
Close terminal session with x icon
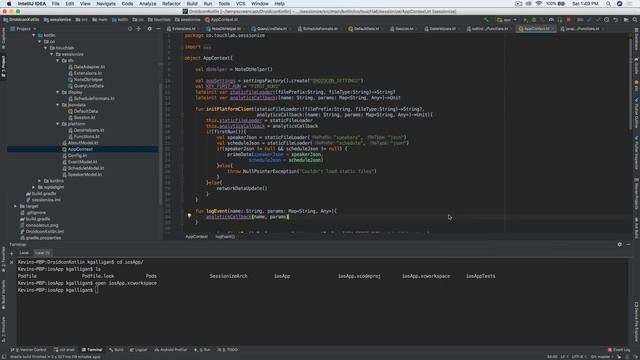(x=11, y=262)
